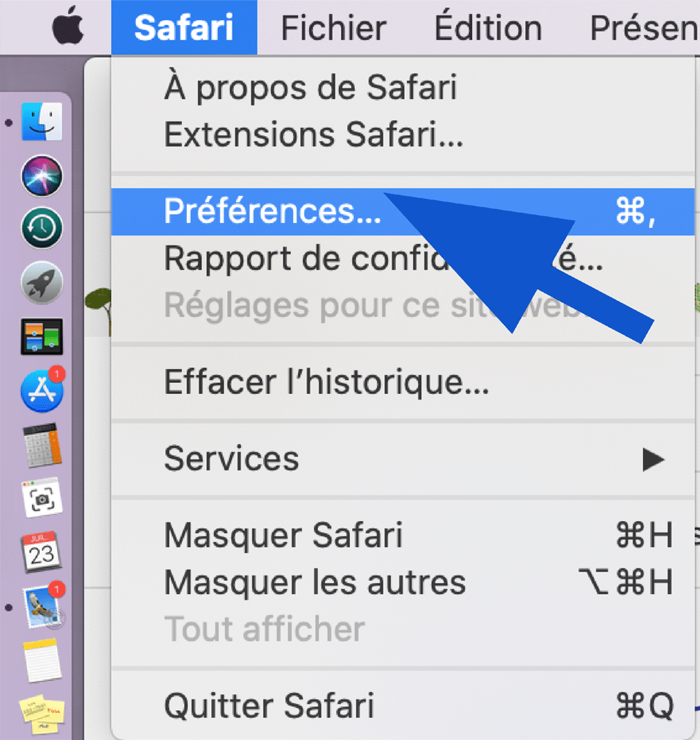Open App Store from Dock
Image resolution: width=700 pixels, height=740 pixels.
tap(42, 390)
